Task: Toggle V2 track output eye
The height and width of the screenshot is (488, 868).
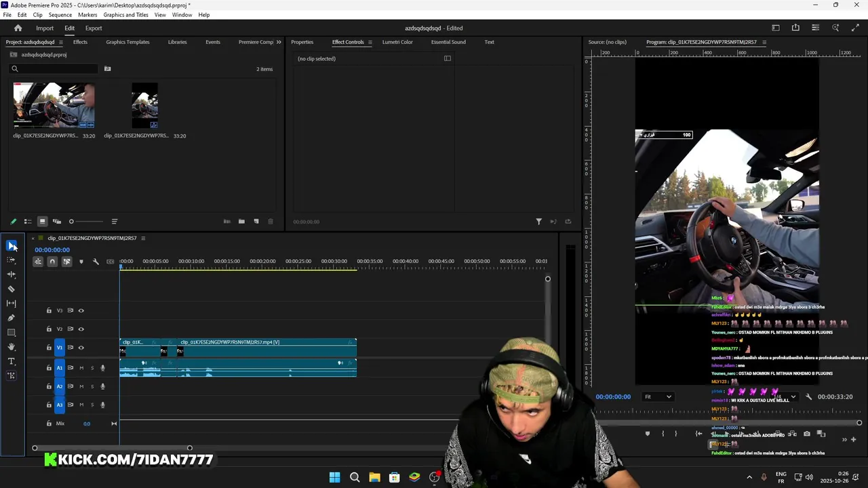Action: (x=81, y=329)
